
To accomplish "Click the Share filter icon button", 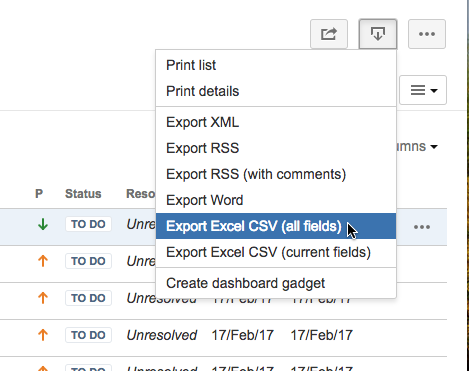I will click(x=329, y=34).
